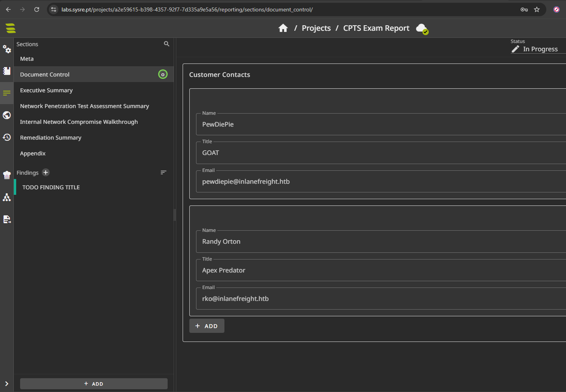Open sort options for findings list

(163, 173)
